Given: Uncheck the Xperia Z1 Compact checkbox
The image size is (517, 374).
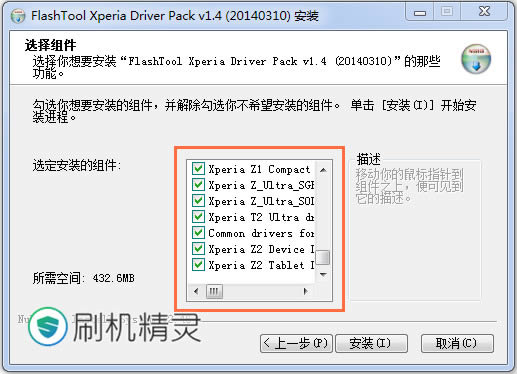Looking at the screenshot, I should pos(198,169).
